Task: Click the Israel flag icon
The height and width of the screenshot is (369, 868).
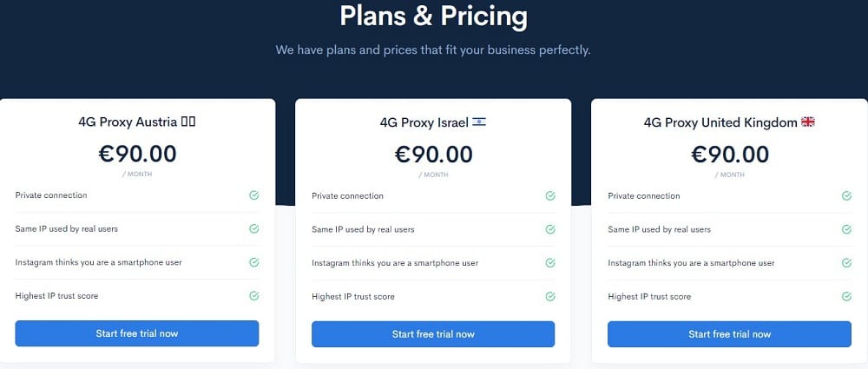Action: pyautogui.click(x=479, y=122)
